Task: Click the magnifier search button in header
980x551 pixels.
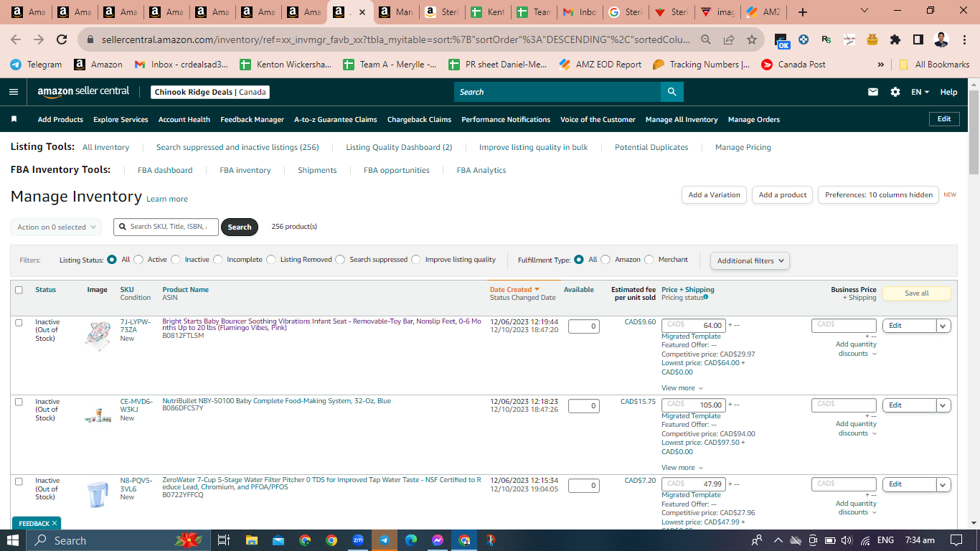Action: 672,92
